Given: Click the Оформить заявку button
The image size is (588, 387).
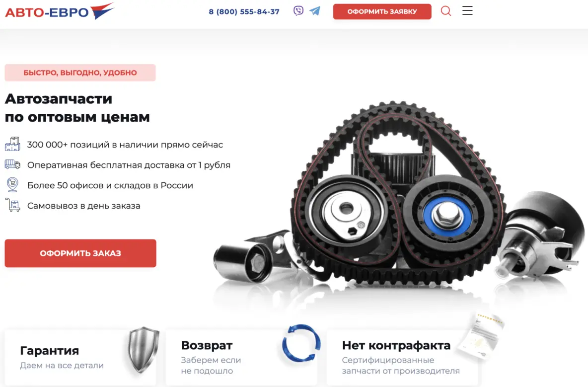Looking at the screenshot, I should (382, 11).
